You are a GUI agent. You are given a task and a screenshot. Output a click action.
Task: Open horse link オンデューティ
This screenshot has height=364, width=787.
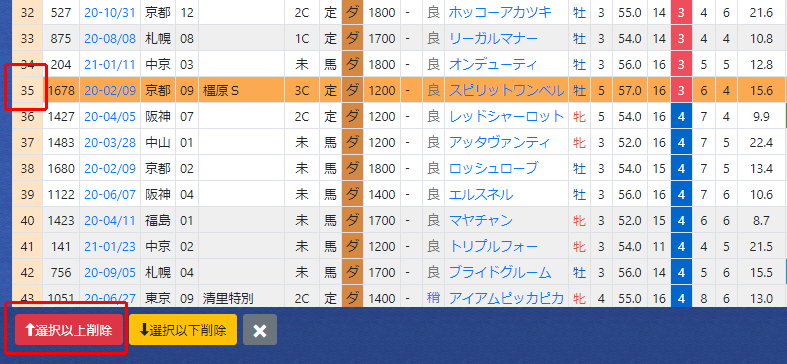493,64
